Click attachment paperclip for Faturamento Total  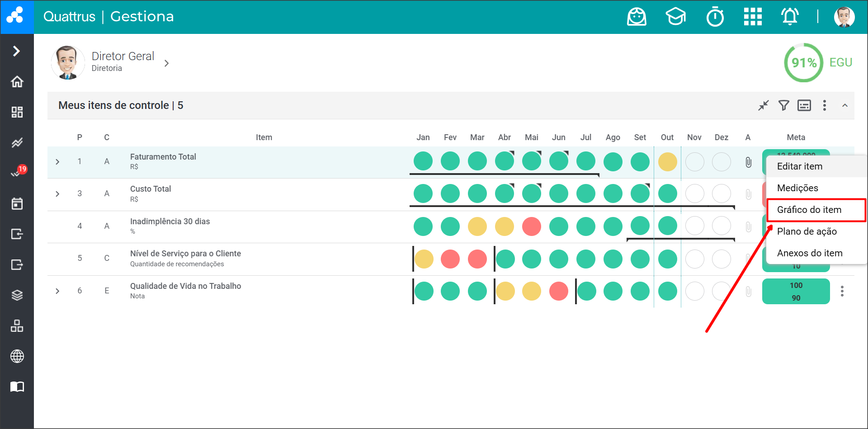(748, 162)
